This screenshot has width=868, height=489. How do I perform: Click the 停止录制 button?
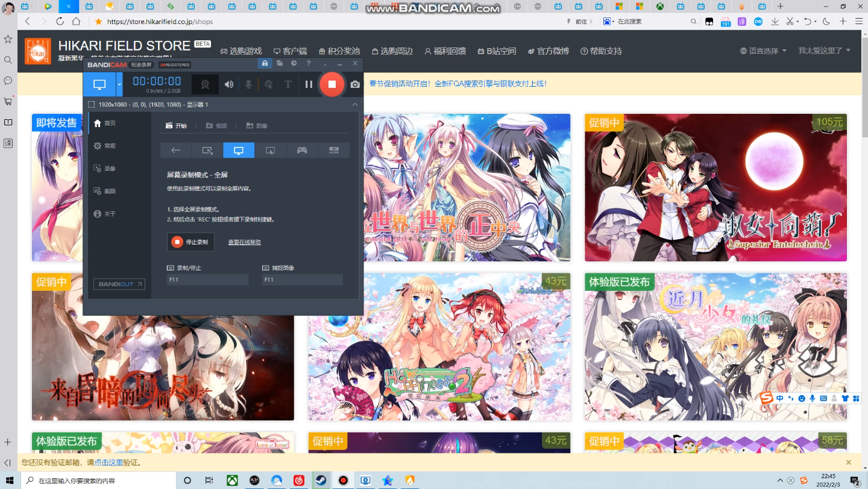pyautogui.click(x=190, y=241)
